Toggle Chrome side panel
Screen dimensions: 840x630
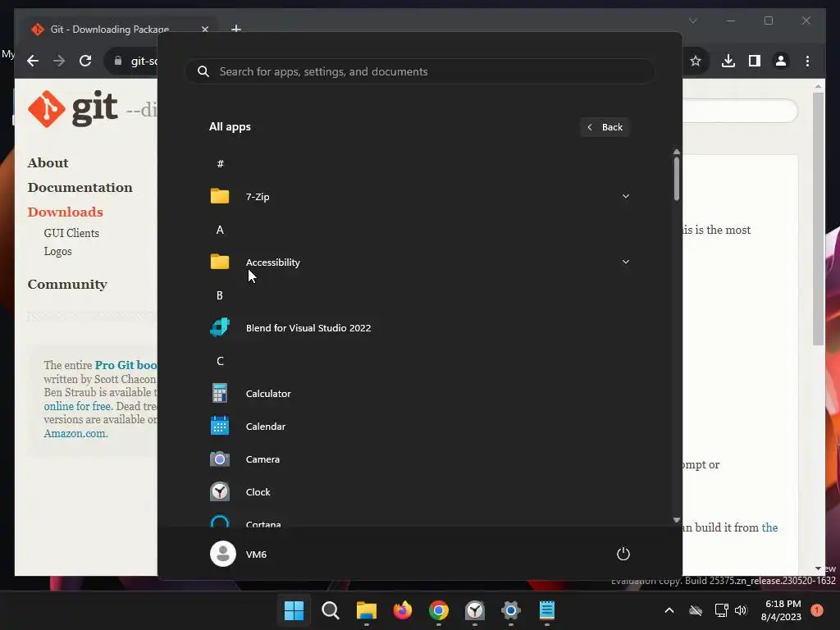[x=755, y=61]
